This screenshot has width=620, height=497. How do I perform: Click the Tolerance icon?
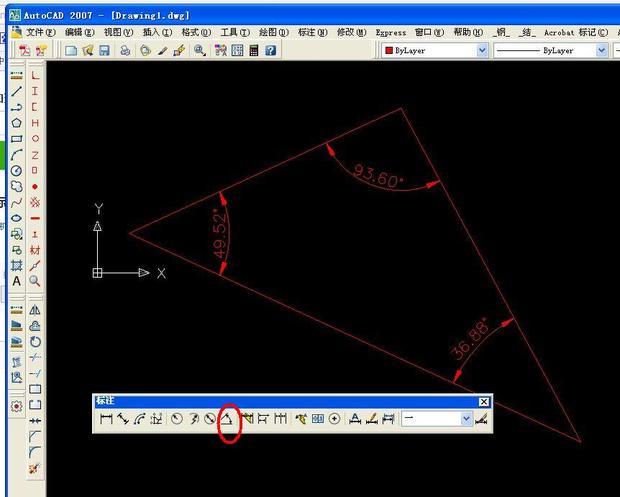(x=318, y=419)
